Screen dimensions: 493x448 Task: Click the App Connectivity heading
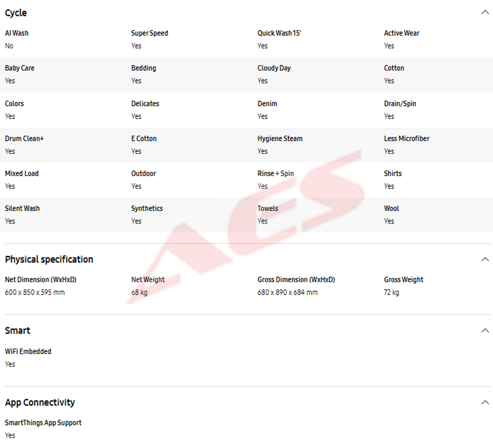(40, 402)
